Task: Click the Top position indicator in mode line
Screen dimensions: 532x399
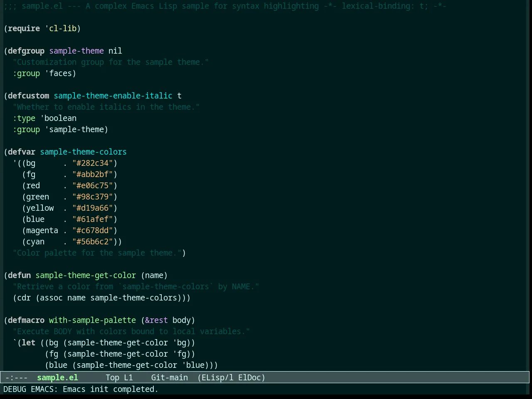Action: click(x=112, y=377)
